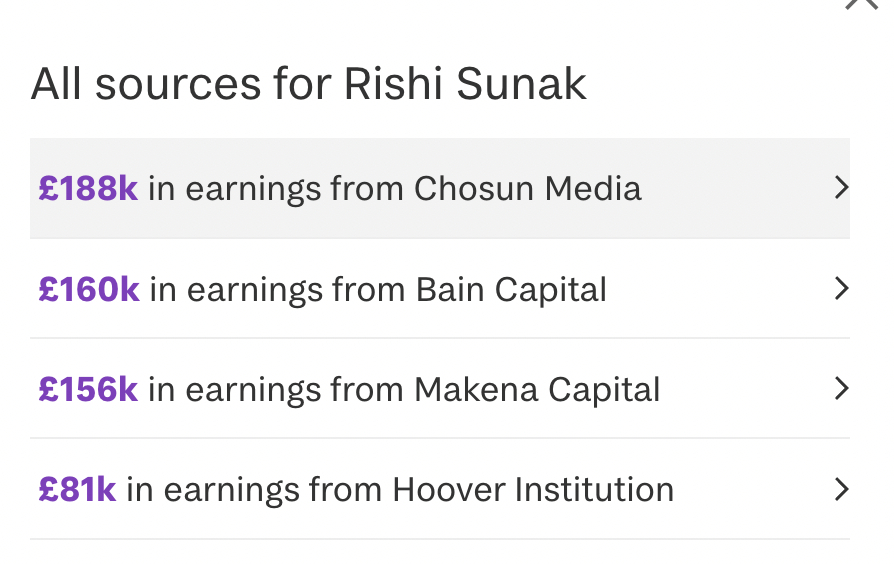The image size is (894, 564).
Task: Expand the Hoover Institution chevron arrow
Action: coord(841,489)
